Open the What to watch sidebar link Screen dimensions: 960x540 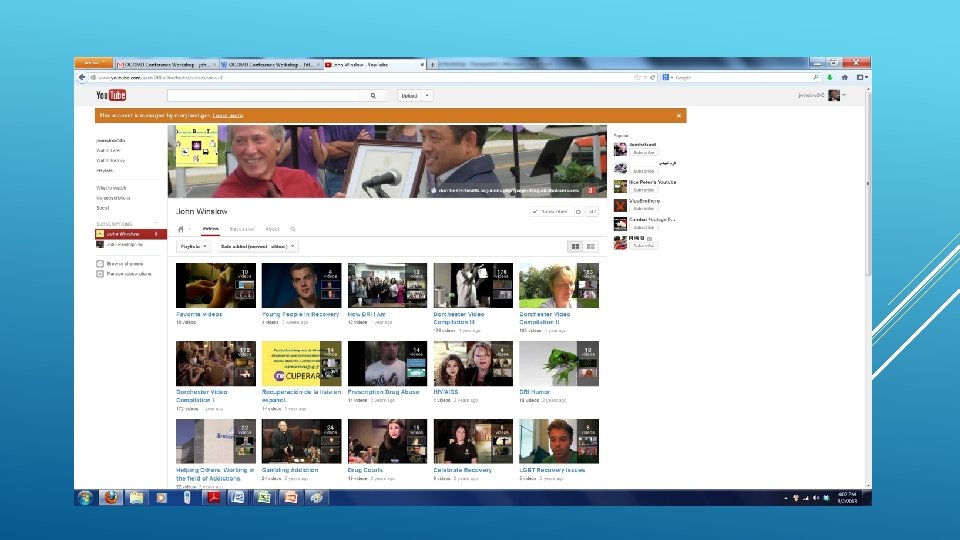click(x=111, y=188)
